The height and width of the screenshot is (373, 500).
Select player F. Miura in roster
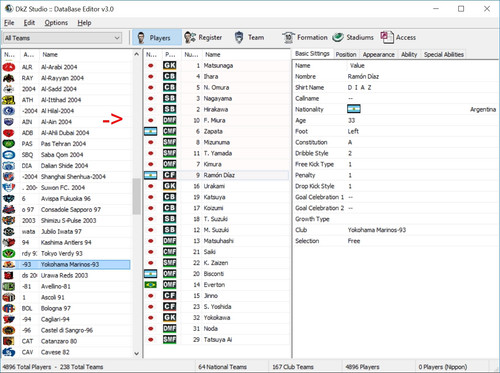[217, 120]
